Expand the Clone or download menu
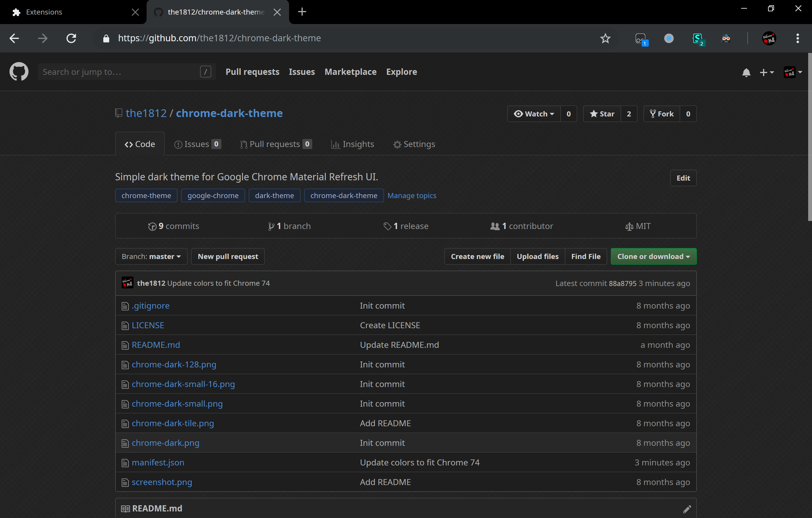Image resolution: width=812 pixels, height=518 pixels. tap(653, 256)
